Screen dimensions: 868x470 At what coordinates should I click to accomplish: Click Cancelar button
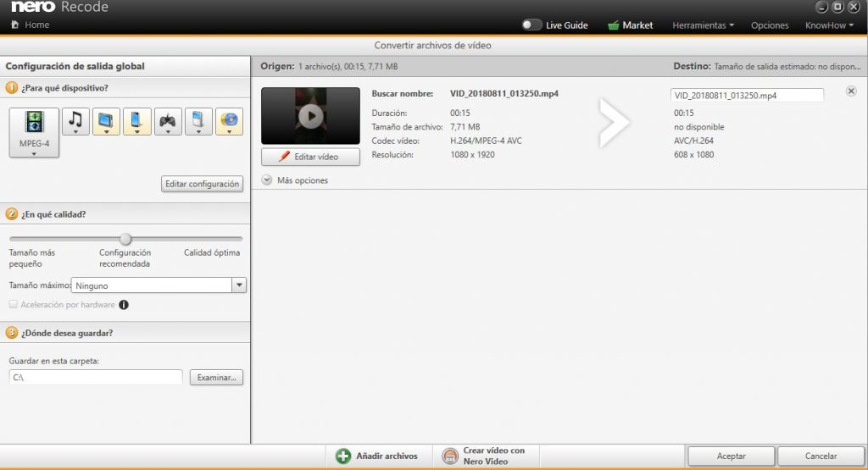(x=821, y=456)
